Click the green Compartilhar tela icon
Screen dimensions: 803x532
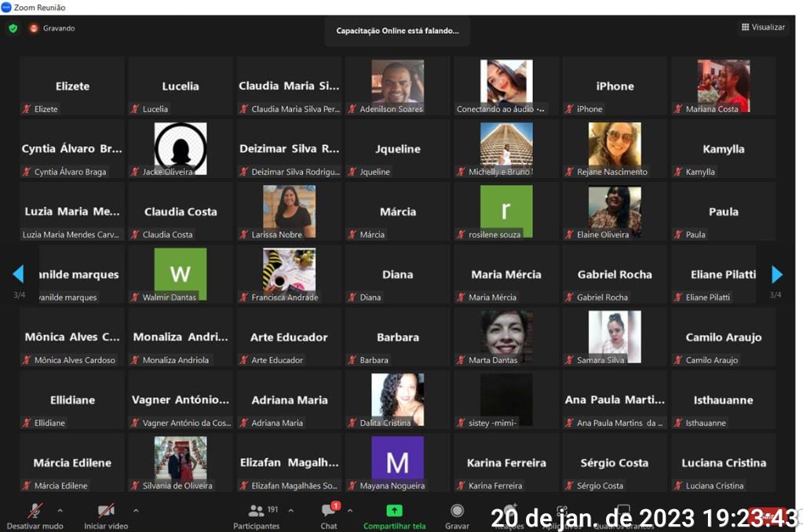(394, 511)
